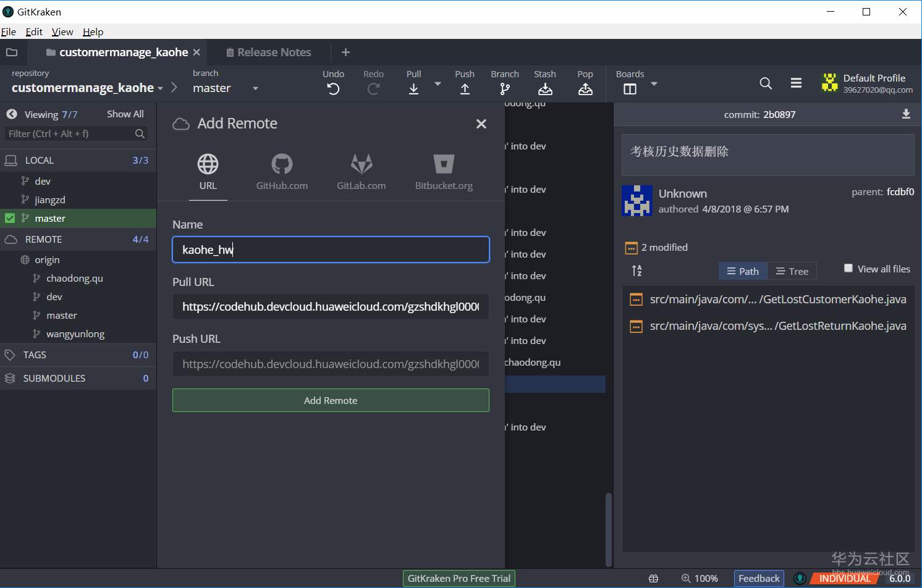Click the remote Name input field

[331, 250]
